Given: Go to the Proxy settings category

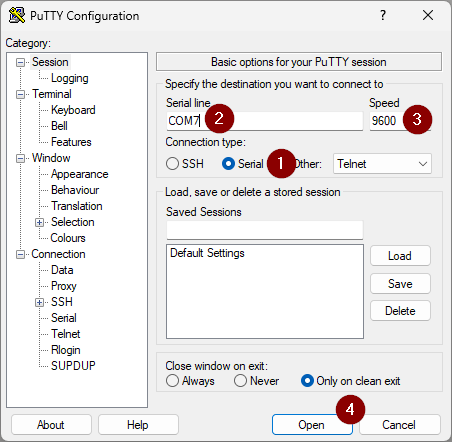Looking at the screenshot, I should coord(64,286).
